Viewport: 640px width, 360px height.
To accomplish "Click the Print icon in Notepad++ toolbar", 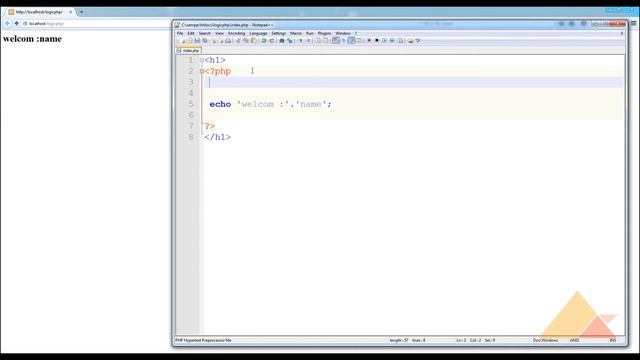I will [228, 41].
